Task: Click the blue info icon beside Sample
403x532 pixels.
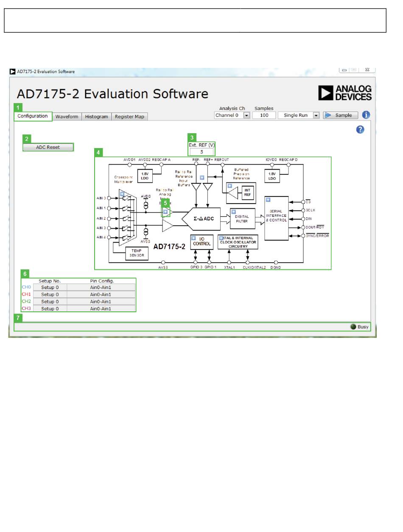Action: point(366,115)
